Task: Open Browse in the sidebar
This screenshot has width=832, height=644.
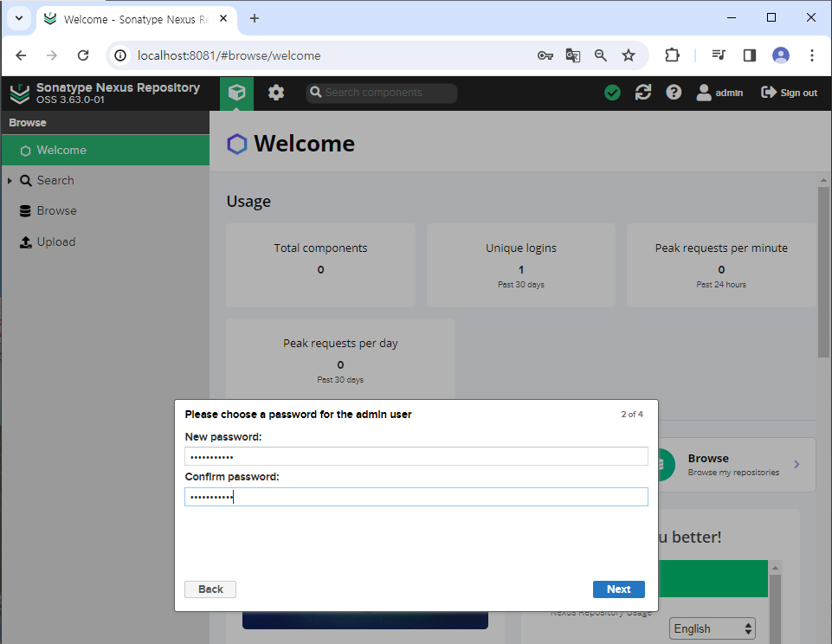Action: [56, 210]
